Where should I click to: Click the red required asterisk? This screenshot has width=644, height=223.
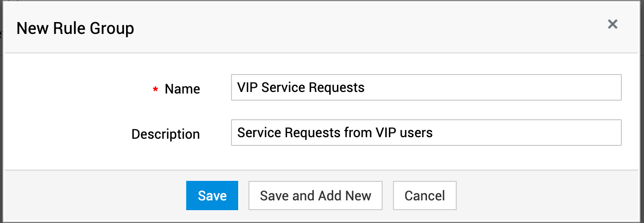tap(155, 90)
